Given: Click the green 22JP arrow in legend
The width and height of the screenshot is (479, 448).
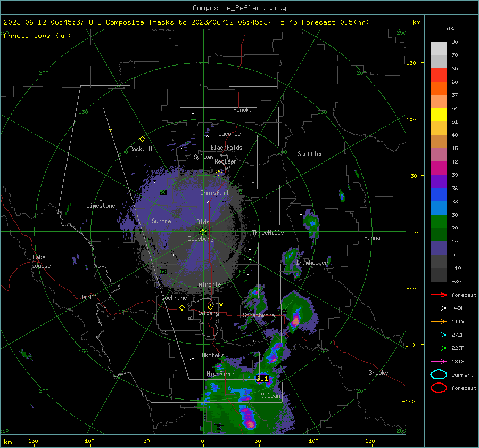Looking at the screenshot, I should 439,348.
